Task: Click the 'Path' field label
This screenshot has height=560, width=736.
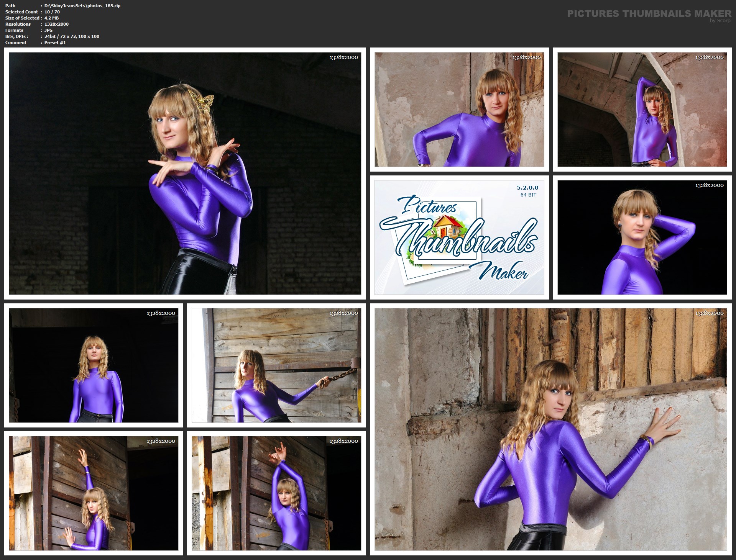Action: pyautogui.click(x=10, y=6)
